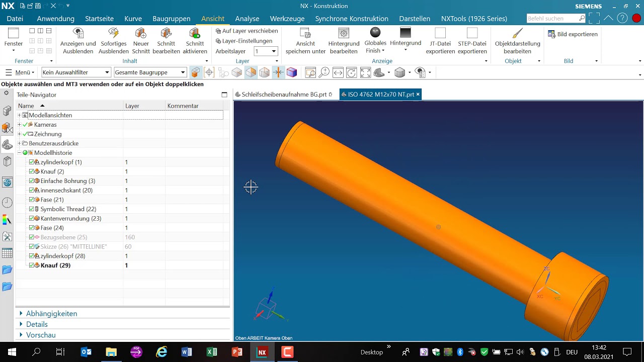Click the zoom magnifier icon in view toolbar

pos(324,72)
